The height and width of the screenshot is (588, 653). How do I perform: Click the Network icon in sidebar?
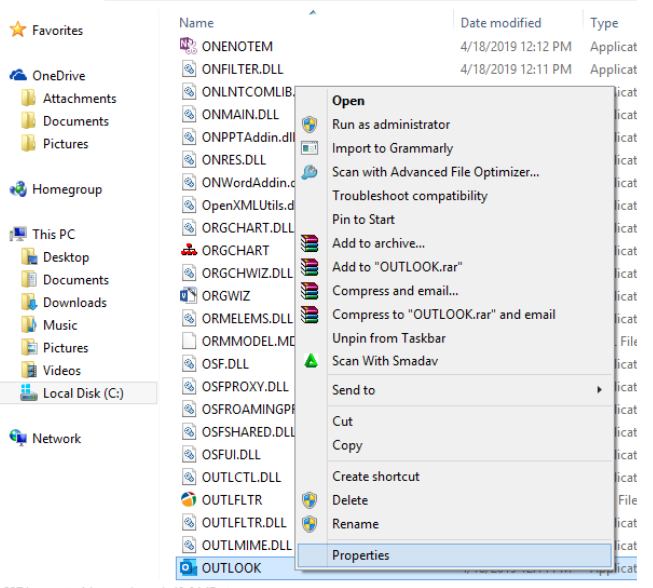(x=18, y=438)
